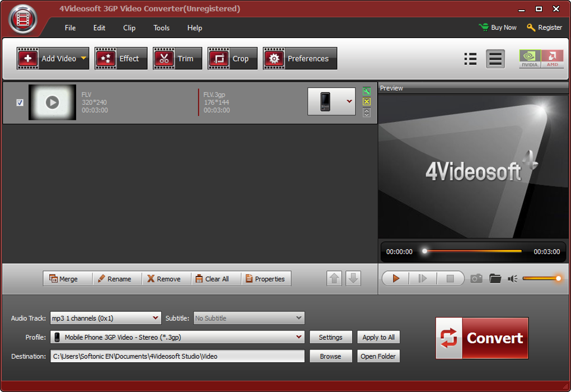Move selected item up with arrow
The width and height of the screenshot is (571, 392).
tap(334, 279)
